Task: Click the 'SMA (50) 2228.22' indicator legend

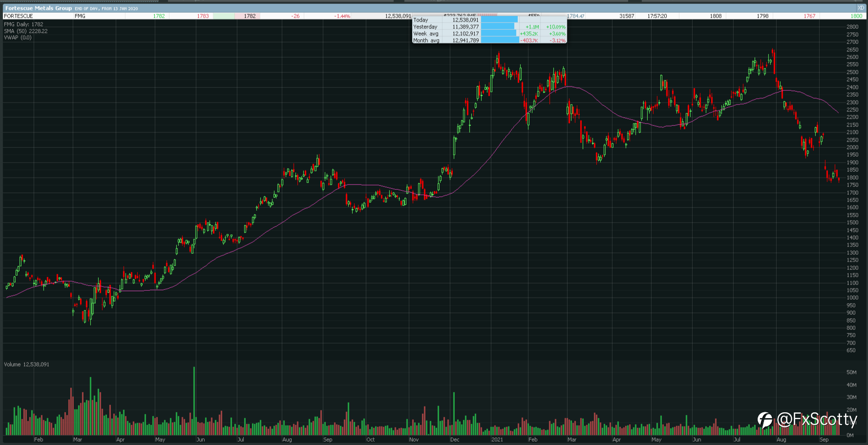Action: tap(26, 31)
